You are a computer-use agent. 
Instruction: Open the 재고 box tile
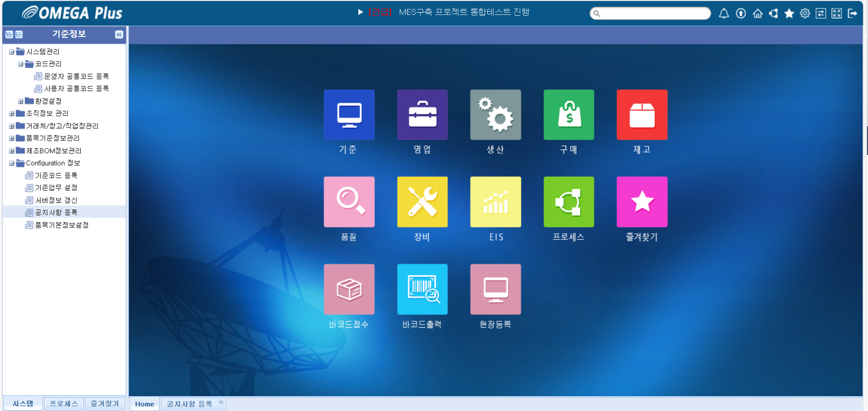coord(642,115)
